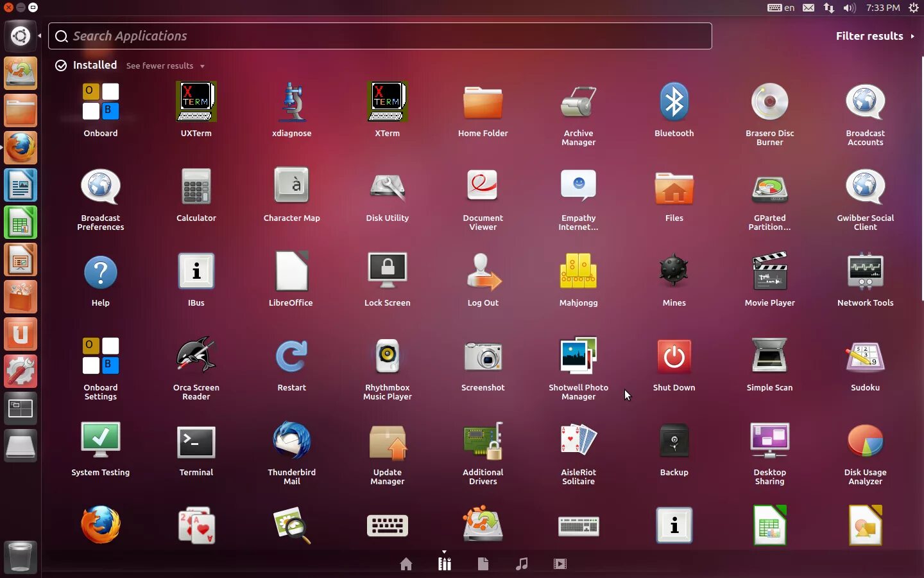Launch Terminal

(196, 442)
